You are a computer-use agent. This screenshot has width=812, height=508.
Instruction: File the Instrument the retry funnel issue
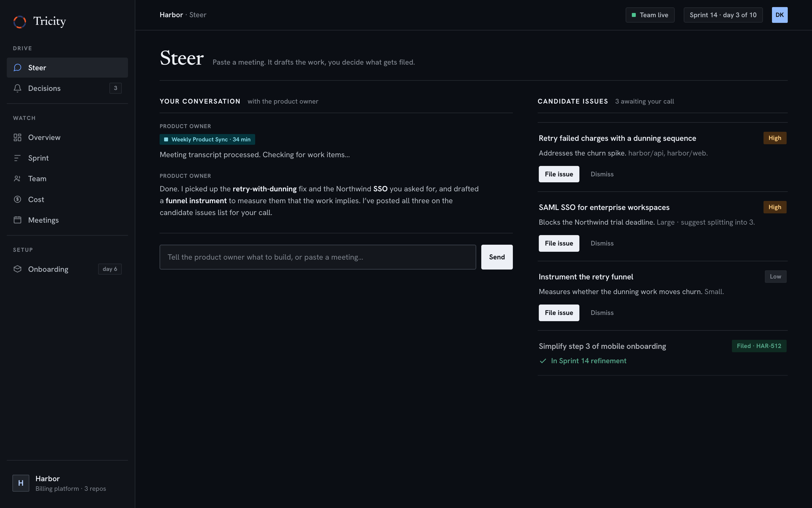click(x=559, y=313)
